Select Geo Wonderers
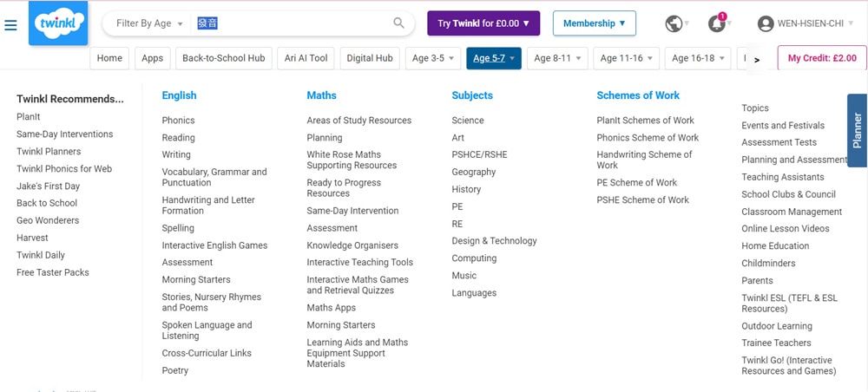868x392 pixels. (48, 220)
